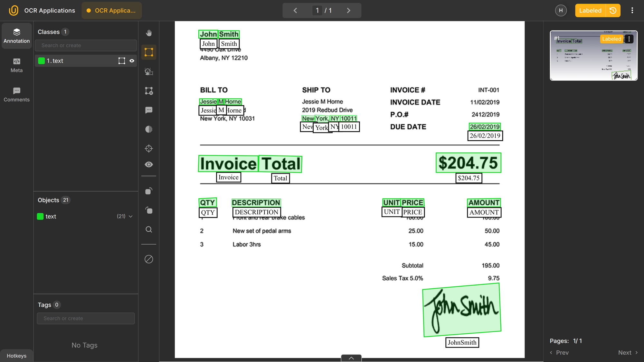The image size is (644, 362).
Task: Select the Pan tool
Action: pyautogui.click(x=149, y=32)
